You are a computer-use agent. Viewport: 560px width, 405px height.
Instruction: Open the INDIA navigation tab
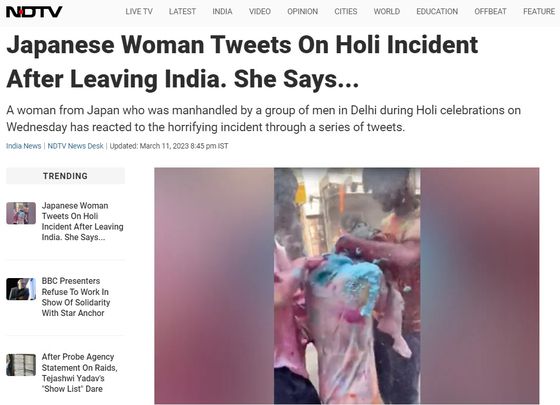tap(222, 11)
